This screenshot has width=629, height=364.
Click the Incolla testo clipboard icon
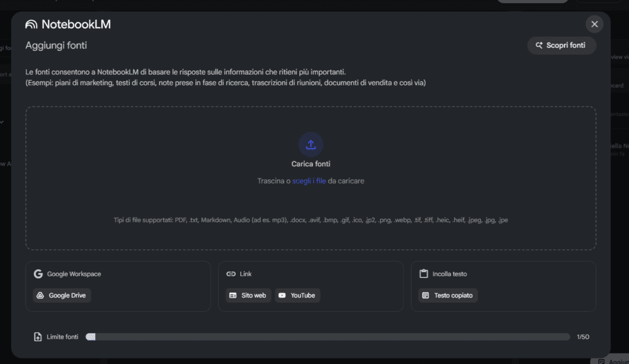point(423,274)
